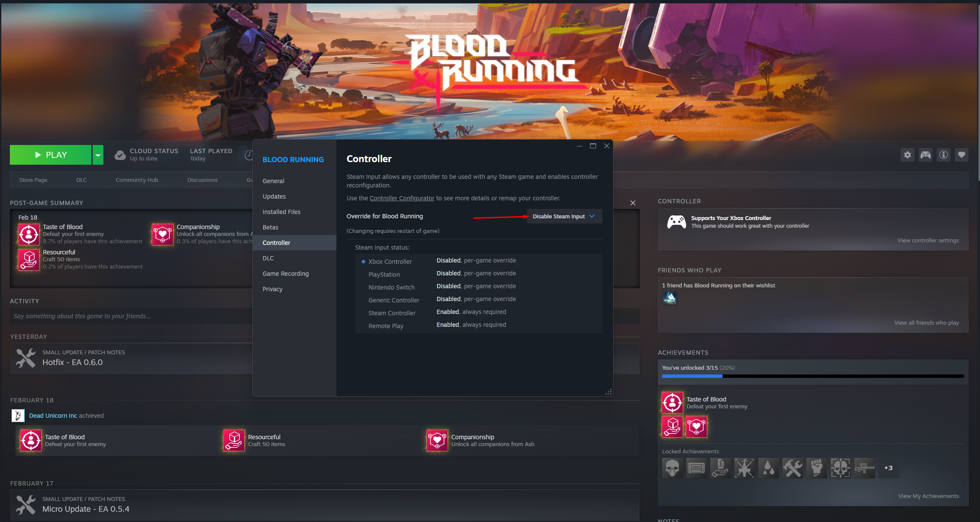Switch to the Community Hub tab
This screenshot has height=522, width=980.
137,180
